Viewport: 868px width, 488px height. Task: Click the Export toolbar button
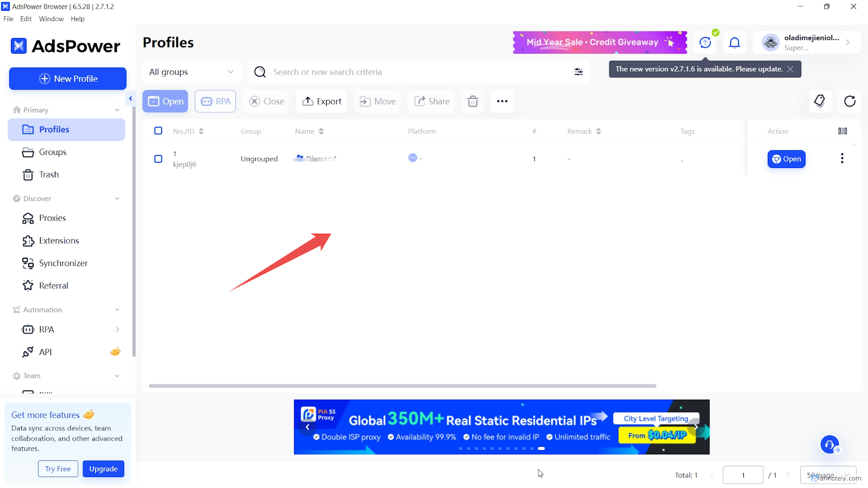pyautogui.click(x=322, y=101)
